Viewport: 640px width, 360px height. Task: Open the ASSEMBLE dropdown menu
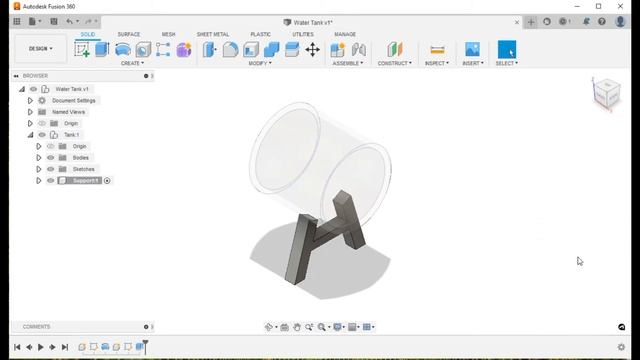(348, 63)
